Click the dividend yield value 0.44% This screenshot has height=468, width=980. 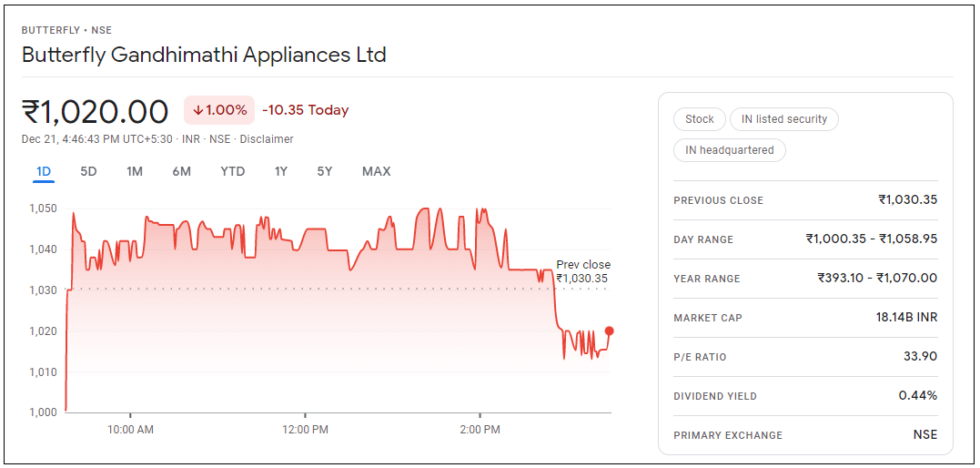(x=918, y=395)
